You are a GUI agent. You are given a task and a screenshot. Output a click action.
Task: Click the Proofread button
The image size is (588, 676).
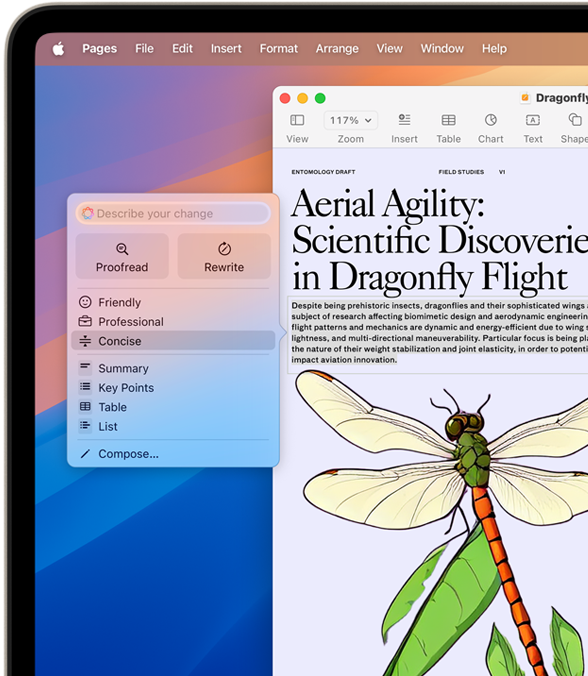click(122, 257)
